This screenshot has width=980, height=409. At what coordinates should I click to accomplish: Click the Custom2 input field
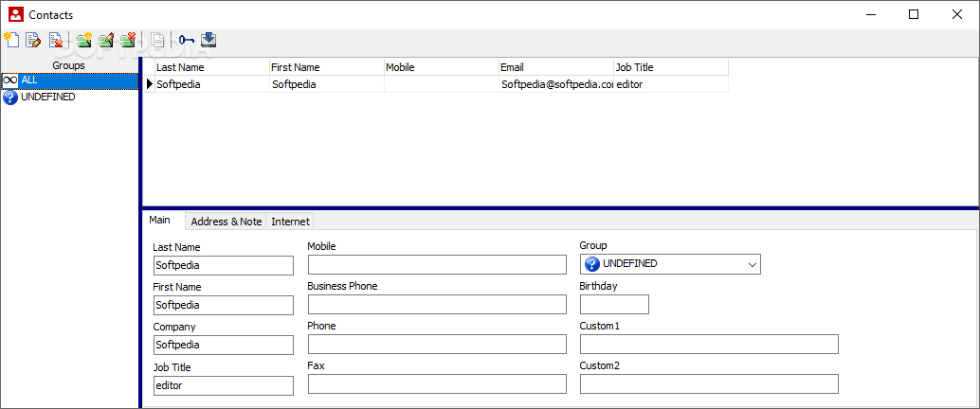[x=709, y=384]
